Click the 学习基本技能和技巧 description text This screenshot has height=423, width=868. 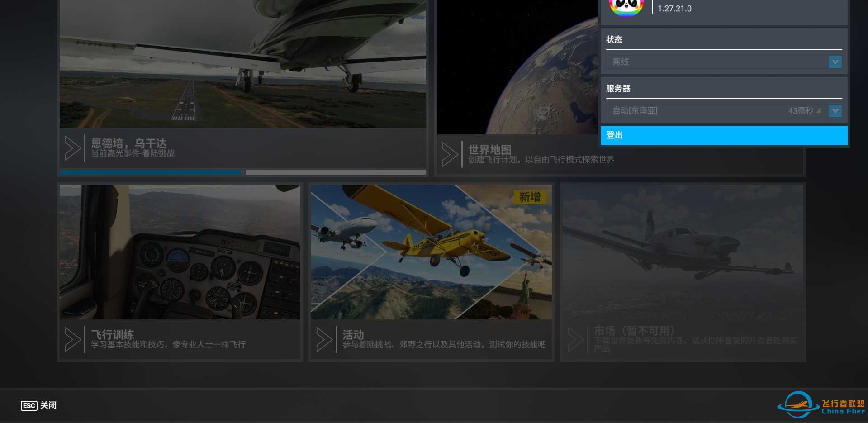click(168, 345)
